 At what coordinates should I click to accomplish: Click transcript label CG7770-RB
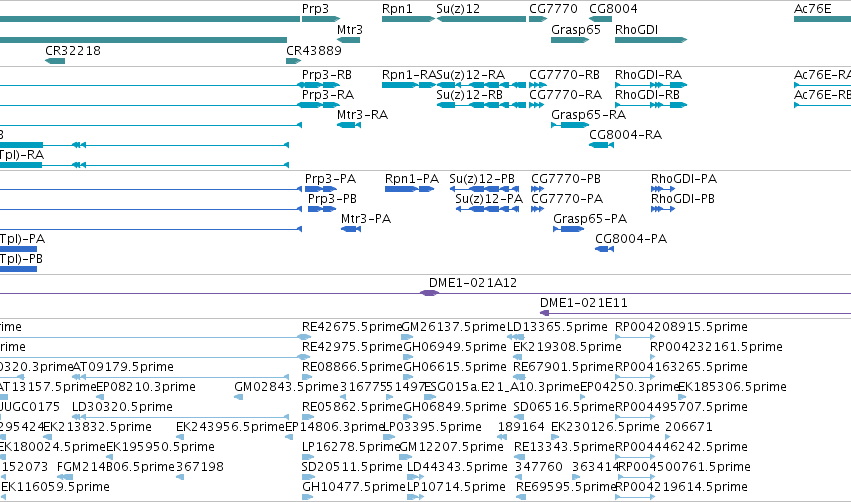click(x=564, y=75)
